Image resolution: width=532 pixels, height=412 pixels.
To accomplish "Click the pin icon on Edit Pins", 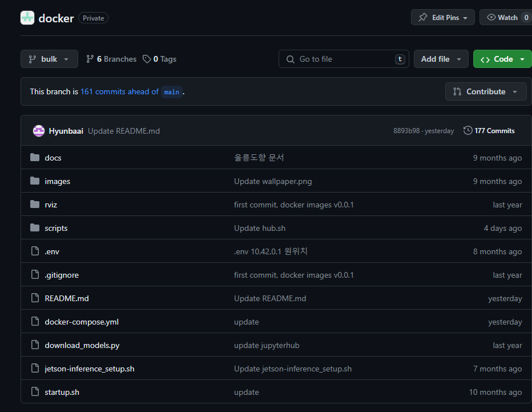I will pyautogui.click(x=423, y=17).
